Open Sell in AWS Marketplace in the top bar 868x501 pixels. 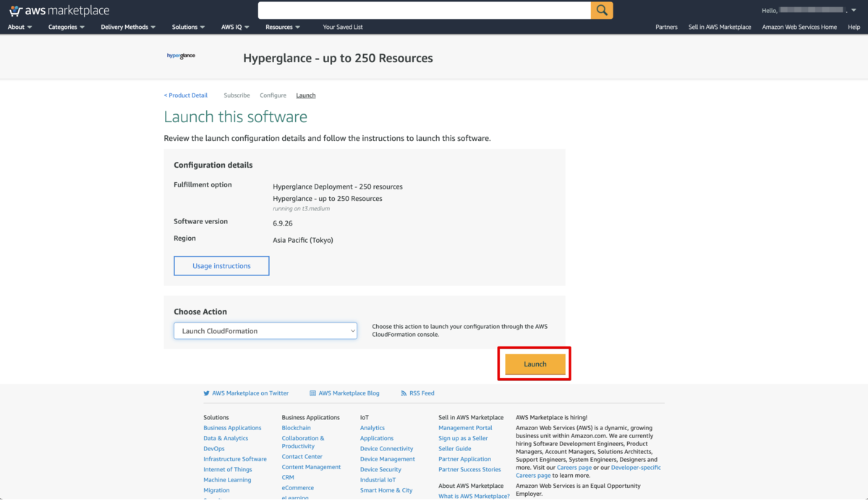tap(720, 27)
